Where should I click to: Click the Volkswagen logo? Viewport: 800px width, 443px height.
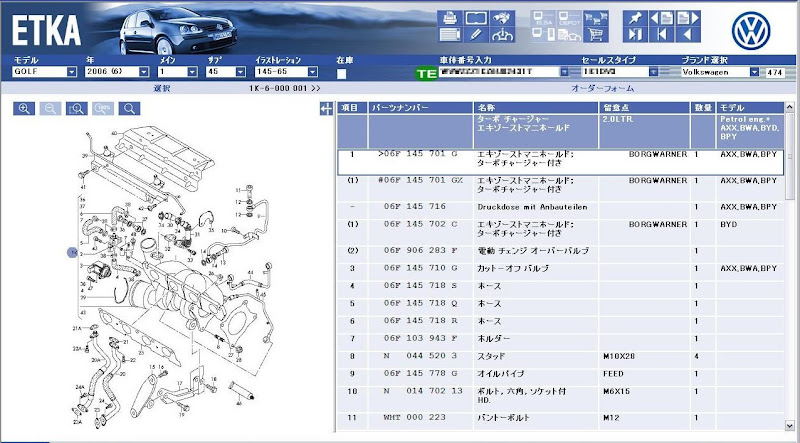(751, 31)
